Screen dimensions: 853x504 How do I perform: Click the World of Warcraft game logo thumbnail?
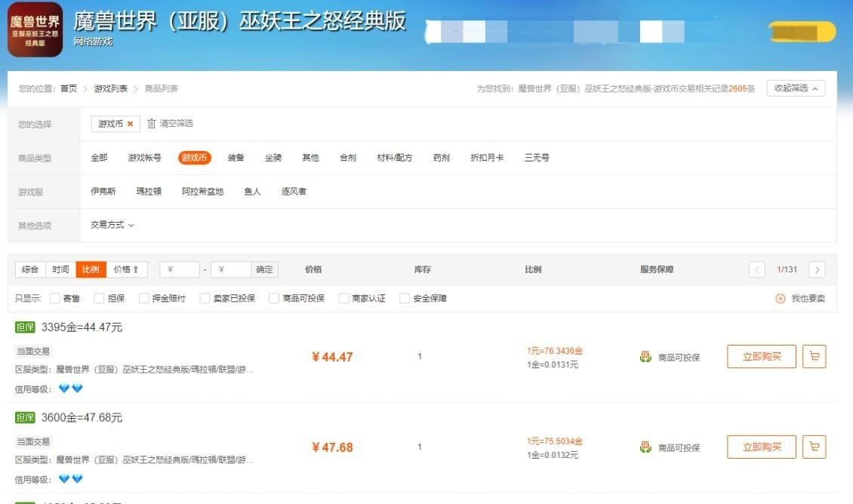35,29
